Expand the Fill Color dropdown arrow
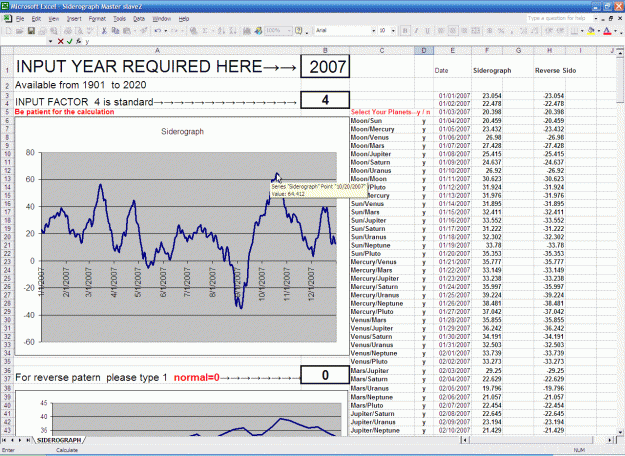The image size is (625, 456). (599, 31)
